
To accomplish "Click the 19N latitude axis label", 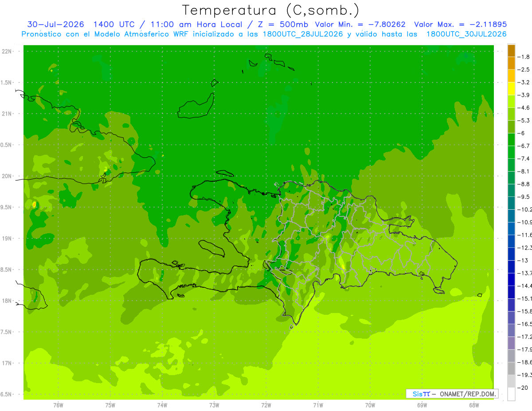I will point(8,239).
